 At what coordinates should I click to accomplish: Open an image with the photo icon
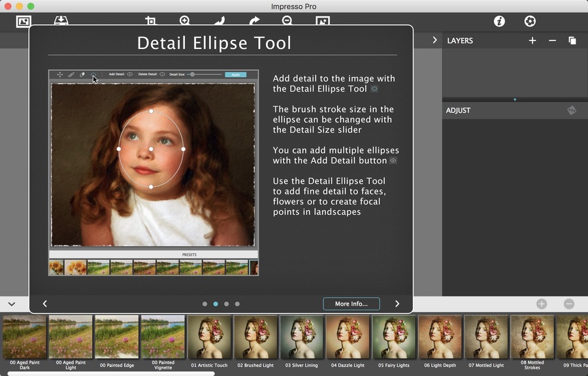tap(24, 22)
